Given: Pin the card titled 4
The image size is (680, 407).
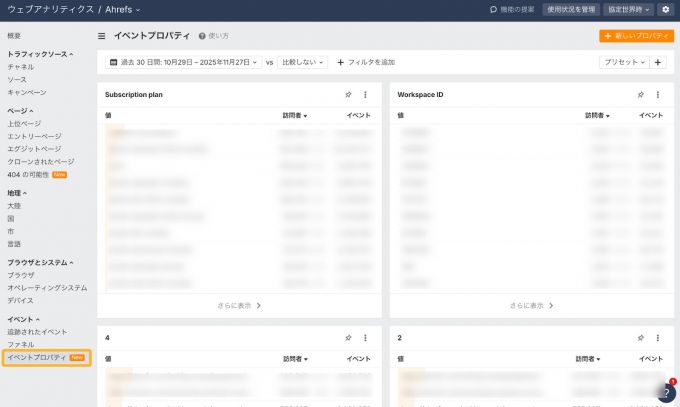Looking at the screenshot, I should point(348,338).
